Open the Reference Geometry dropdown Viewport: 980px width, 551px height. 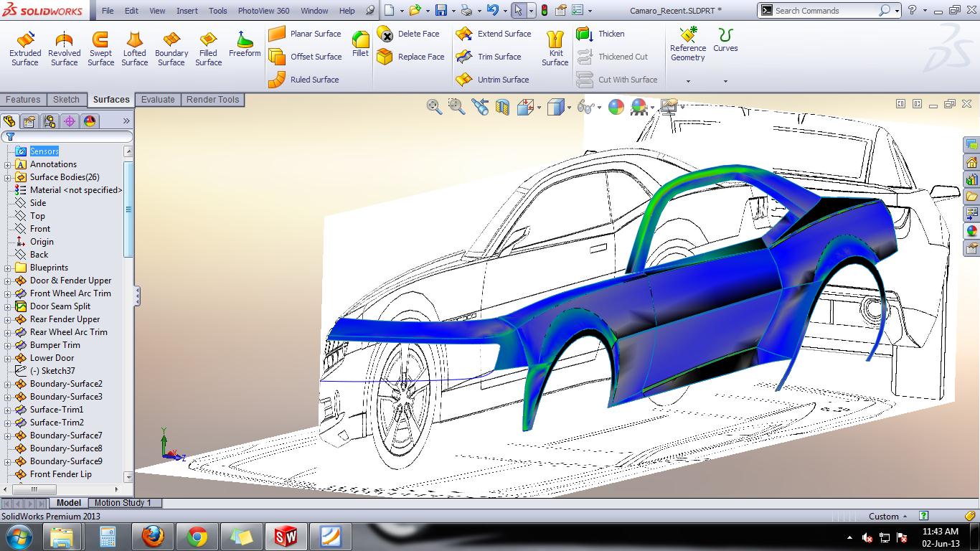coord(687,81)
